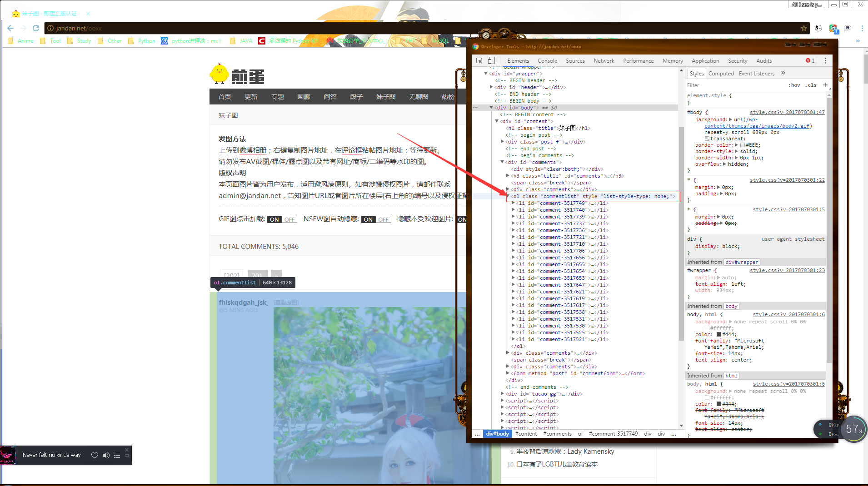Open the style.css?v=2017070301:47 source link

coord(787,112)
